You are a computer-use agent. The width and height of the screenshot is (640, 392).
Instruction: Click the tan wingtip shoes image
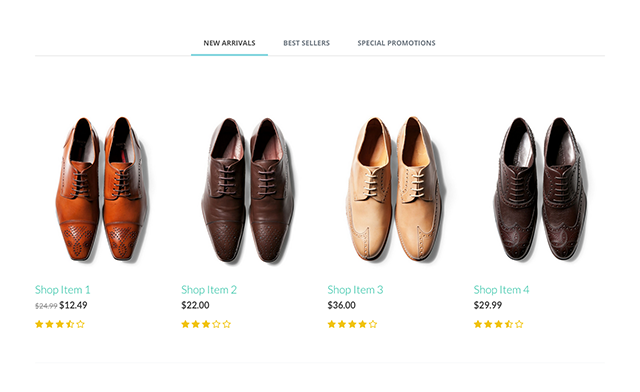[394, 189]
